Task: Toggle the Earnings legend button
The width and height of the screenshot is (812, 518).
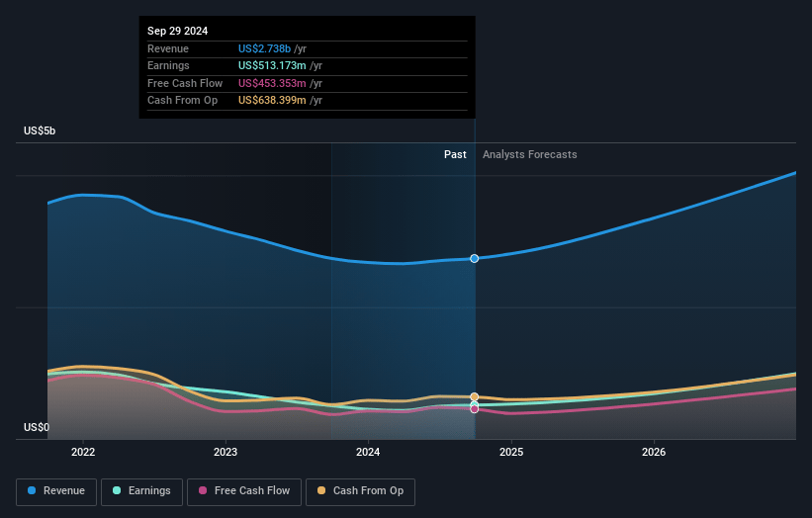Action: (x=141, y=491)
